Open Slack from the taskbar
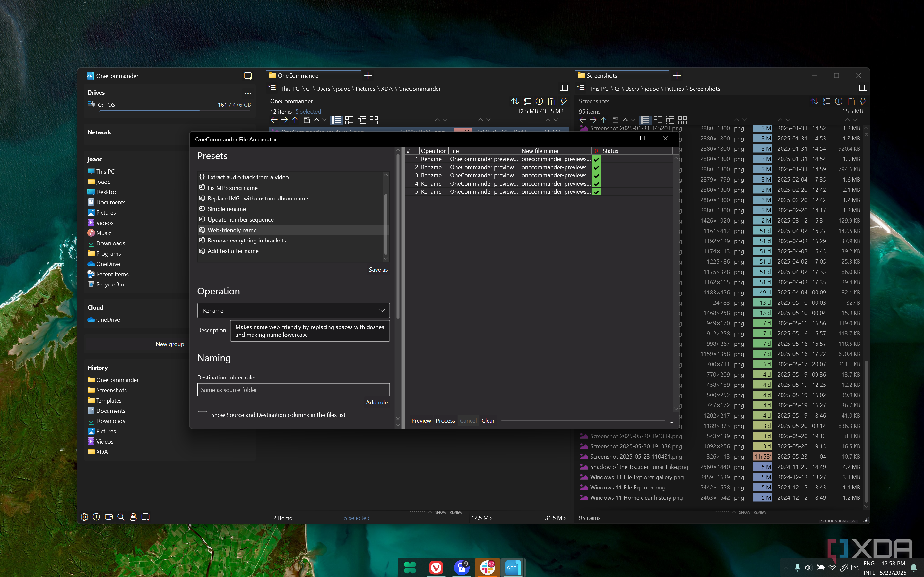The height and width of the screenshot is (577, 924). coord(487,567)
